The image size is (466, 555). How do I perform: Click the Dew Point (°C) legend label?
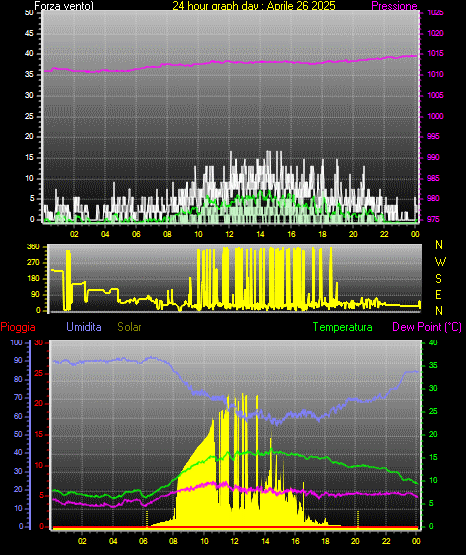[427, 327]
